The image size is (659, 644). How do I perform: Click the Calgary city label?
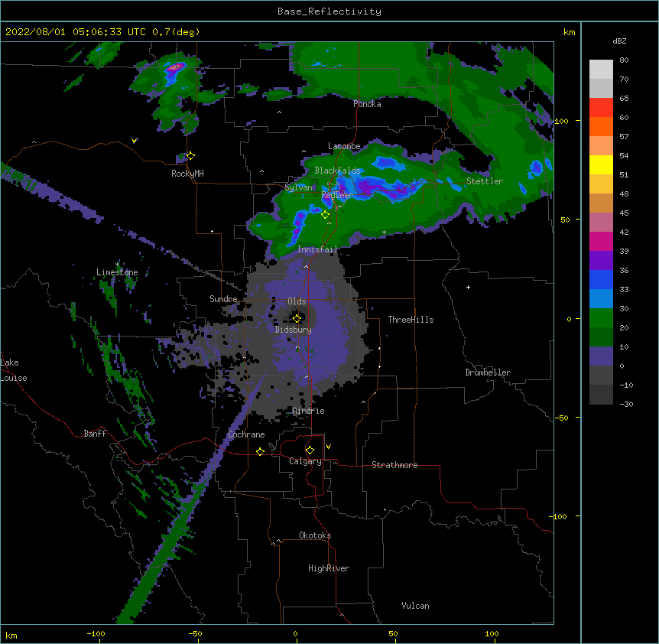tap(305, 461)
